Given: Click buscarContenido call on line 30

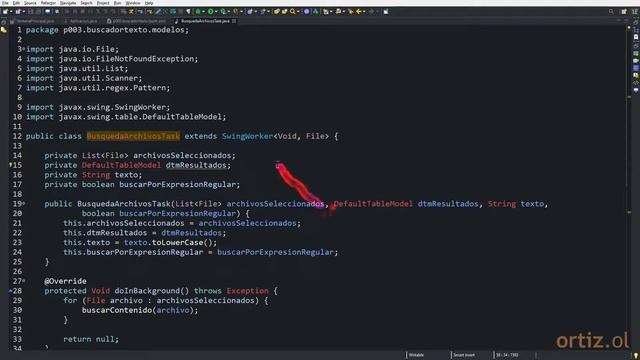Looking at the screenshot, I should click(x=117, y=310).
